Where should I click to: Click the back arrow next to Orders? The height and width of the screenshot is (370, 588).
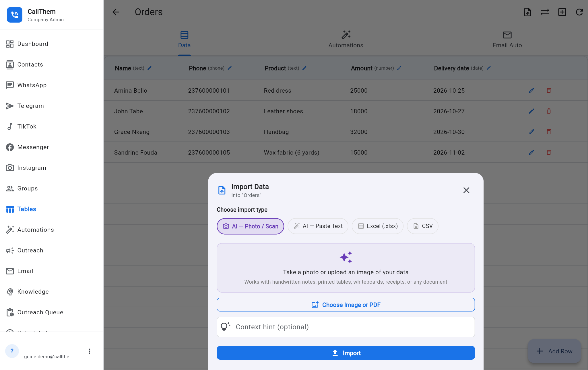[x=116, y=12]
